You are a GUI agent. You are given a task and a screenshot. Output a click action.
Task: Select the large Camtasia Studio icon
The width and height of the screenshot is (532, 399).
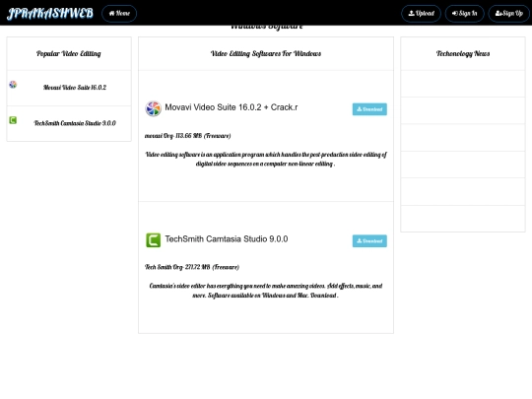153,240
